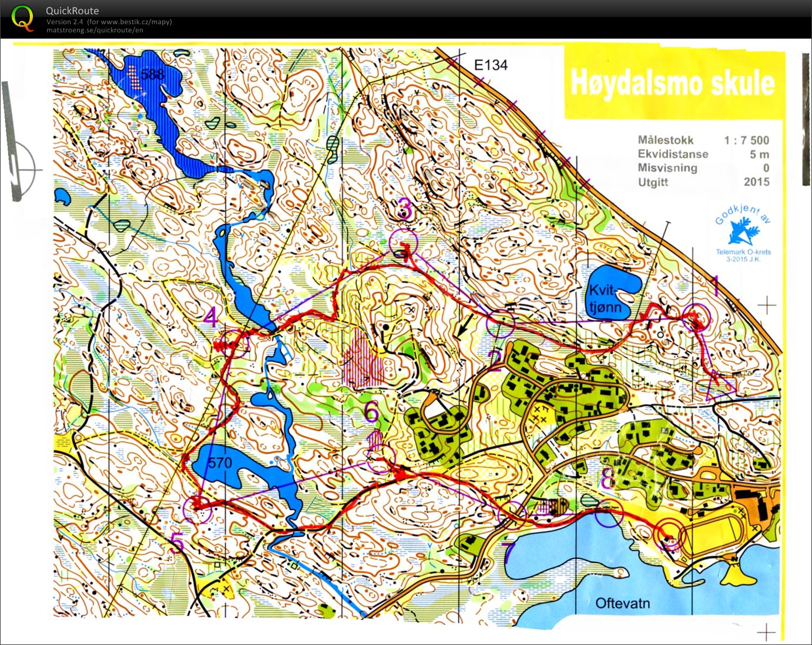Click control circle 1 on the course
Viewport: 812px width, 645px height.
(698, 317)
